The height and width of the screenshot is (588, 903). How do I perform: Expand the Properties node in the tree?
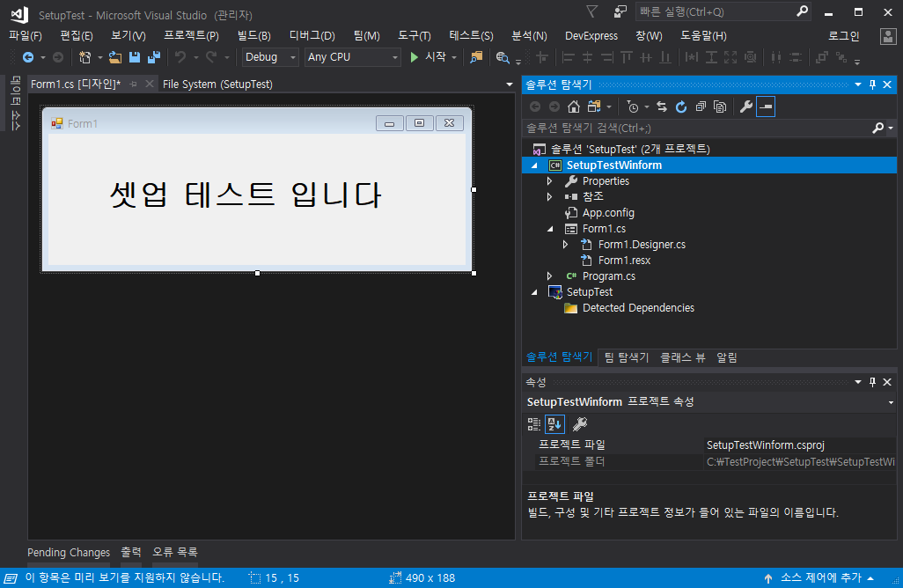(x=550, y=180)
